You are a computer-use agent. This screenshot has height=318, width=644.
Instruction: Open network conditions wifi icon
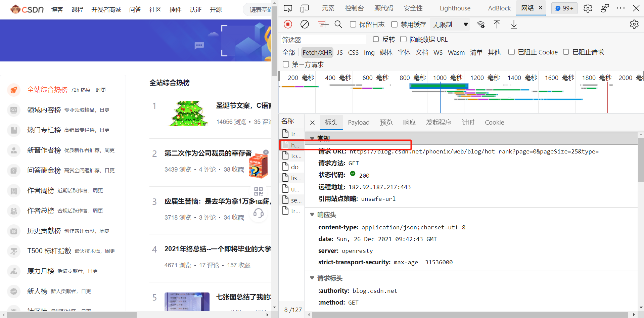pyautogui.click(x=480, y=25)
